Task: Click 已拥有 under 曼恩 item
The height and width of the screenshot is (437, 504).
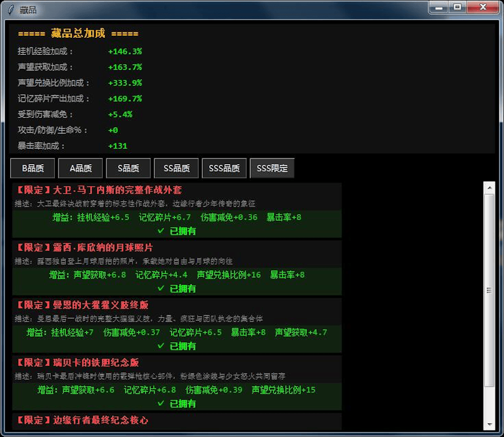Action: pyautogui.click(x=177, y=346)
